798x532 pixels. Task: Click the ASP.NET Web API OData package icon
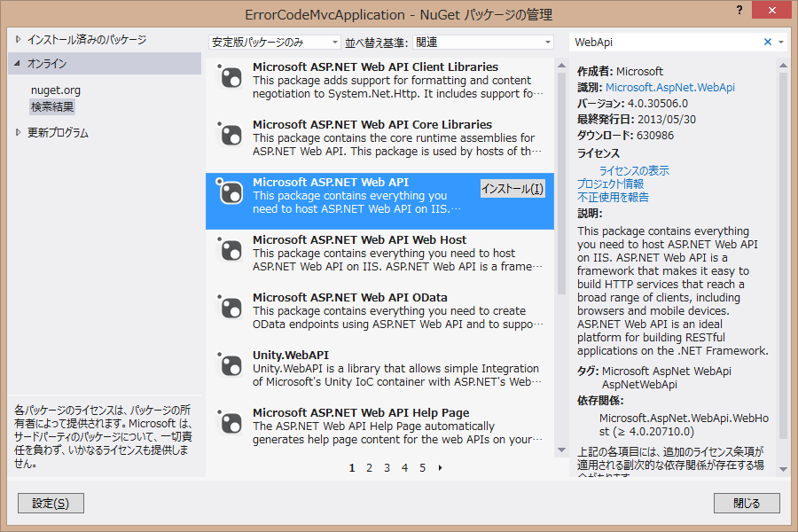point(230,307)
